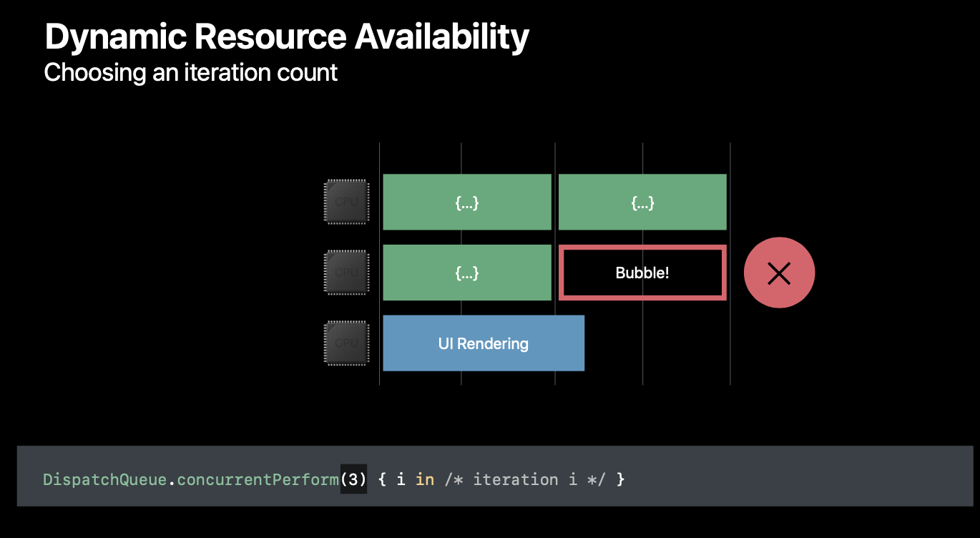Click the highlighted (3) argument in the code
Viewport: 980px width, 538px height.
click(x=353, y=479)
